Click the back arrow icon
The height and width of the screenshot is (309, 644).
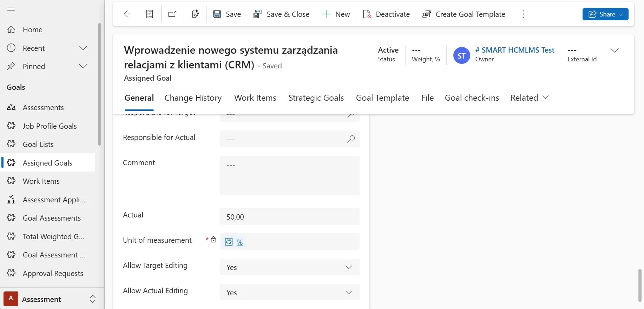click(127, 14)
